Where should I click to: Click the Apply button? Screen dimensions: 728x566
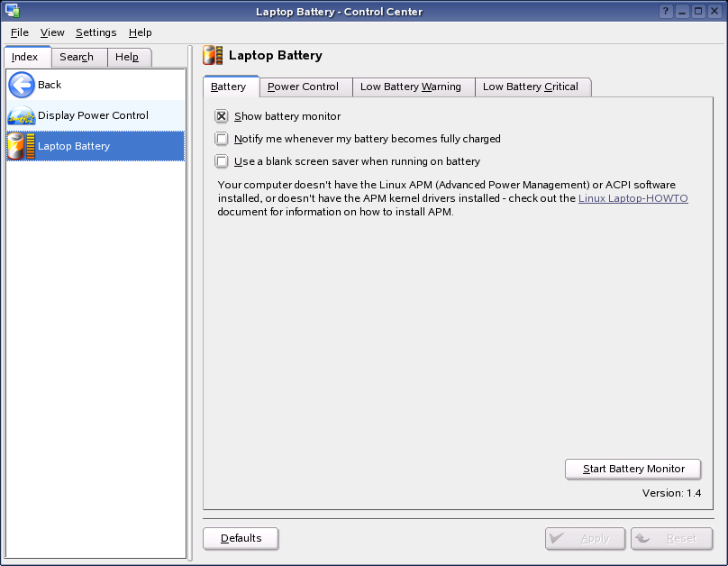[x=585, y=539]
